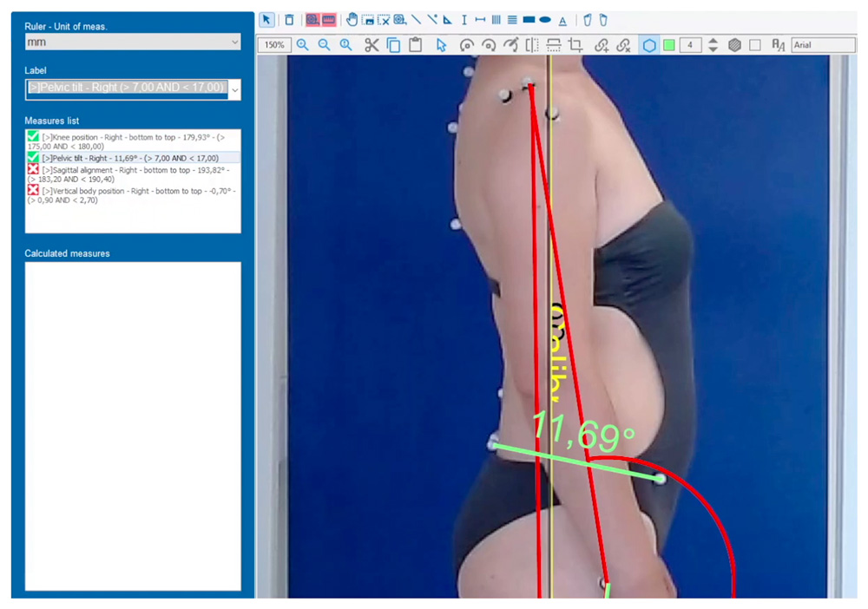Select the arrow pointer tool
This screenshot has width=868, height=609.
coord(266,20)
